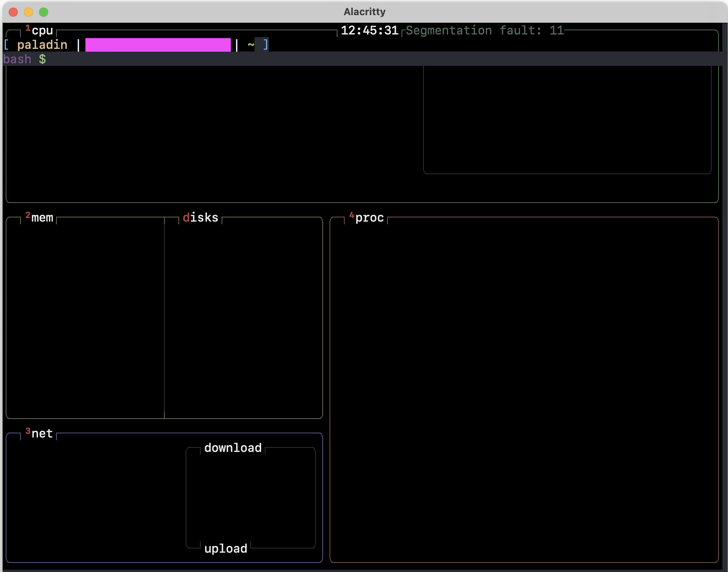Click the net box label
Image resolution: width=728 pixels, height=572 pixels.
[42, 433]
